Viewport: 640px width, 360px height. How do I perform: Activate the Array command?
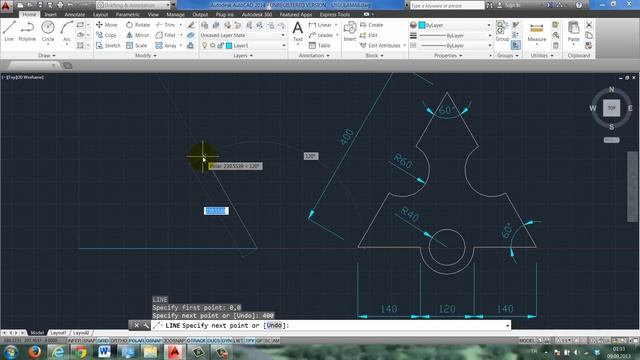pyautogui.click(x=166, y=45)
